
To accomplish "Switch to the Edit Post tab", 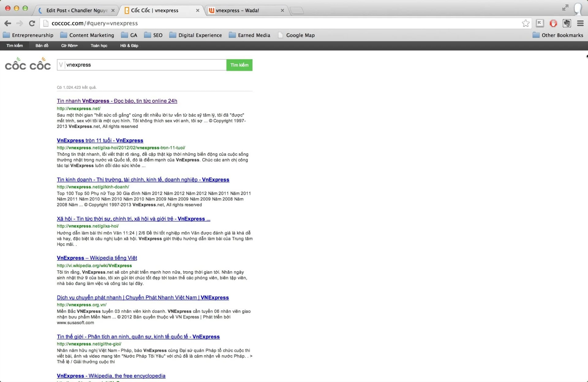I will click(77, 10).
